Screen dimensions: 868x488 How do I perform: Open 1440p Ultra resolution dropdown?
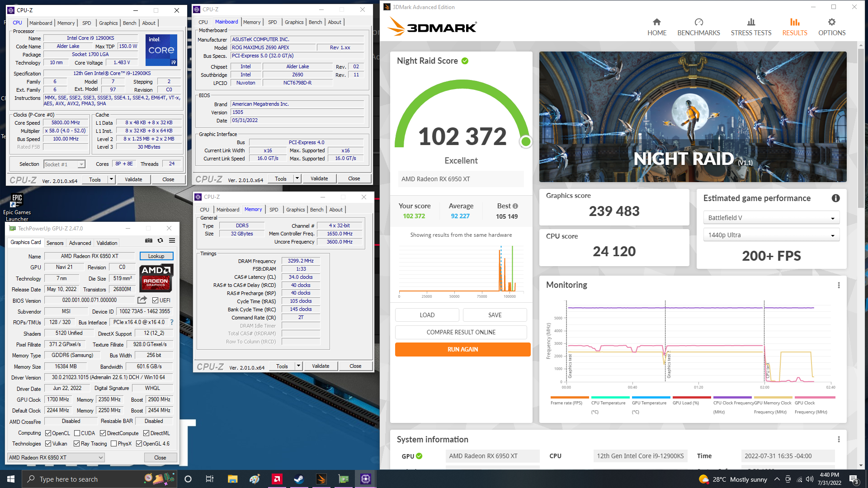point(771,235)
